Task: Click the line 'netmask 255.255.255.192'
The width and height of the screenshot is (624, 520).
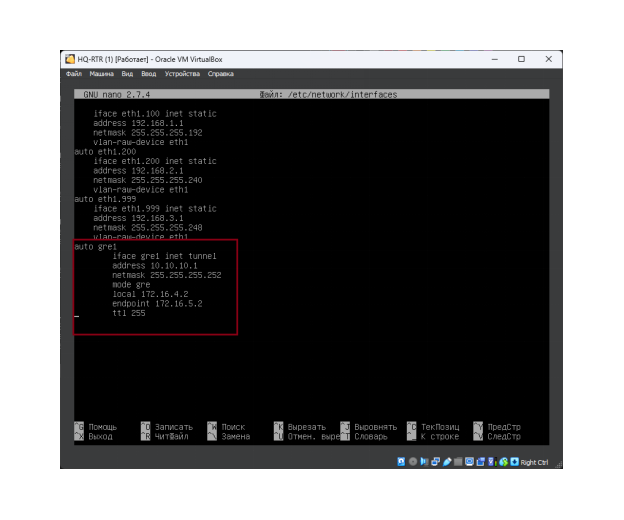Action: [x=148, y=133]
